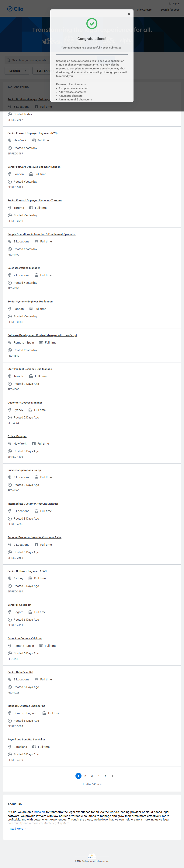Select current page 1 button
Screen dimensions: 184x868
point(78,776)
